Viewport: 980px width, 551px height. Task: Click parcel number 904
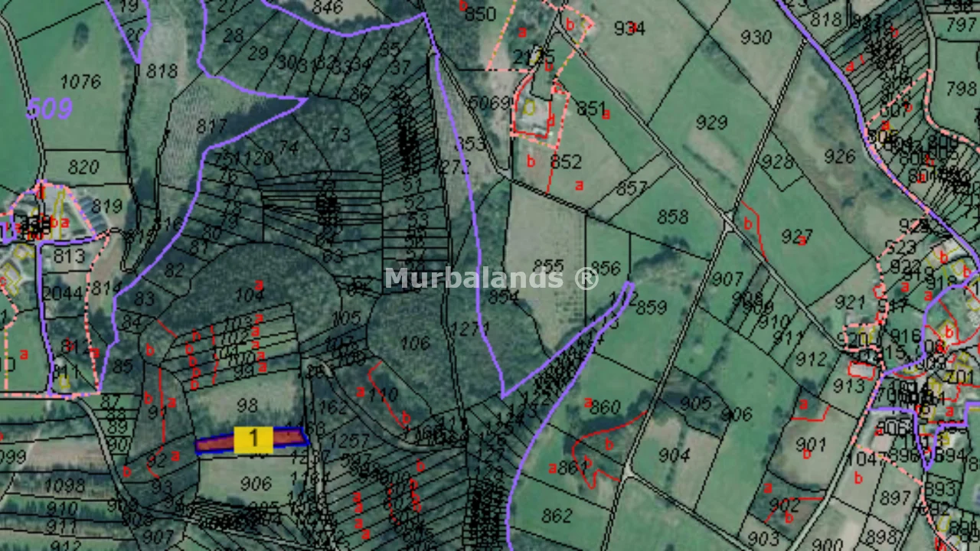point(674,455)
